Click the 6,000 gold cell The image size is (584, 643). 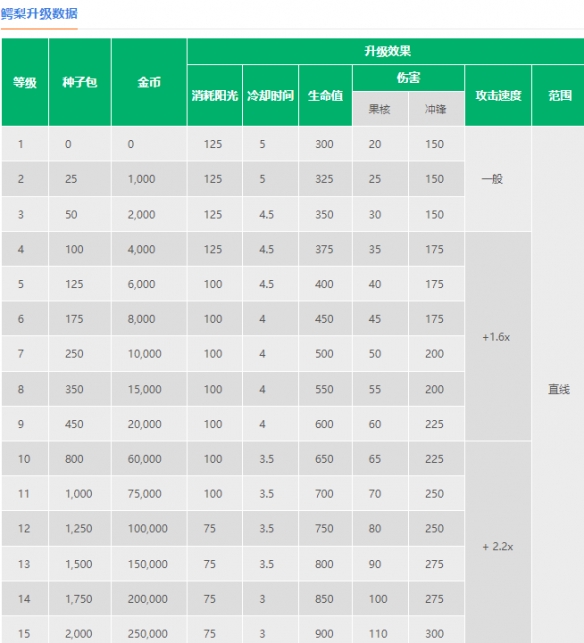click(149, 284)
